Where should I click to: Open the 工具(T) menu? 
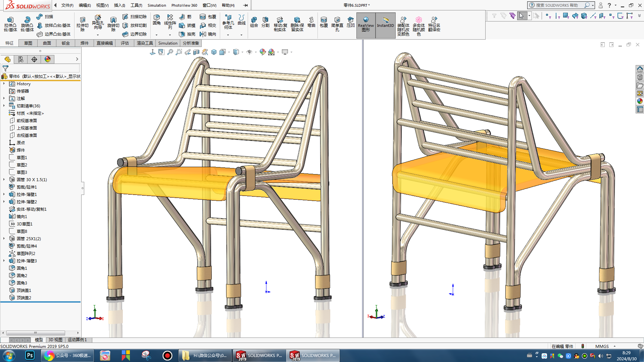pyautogui.click(x=136, y=5)
